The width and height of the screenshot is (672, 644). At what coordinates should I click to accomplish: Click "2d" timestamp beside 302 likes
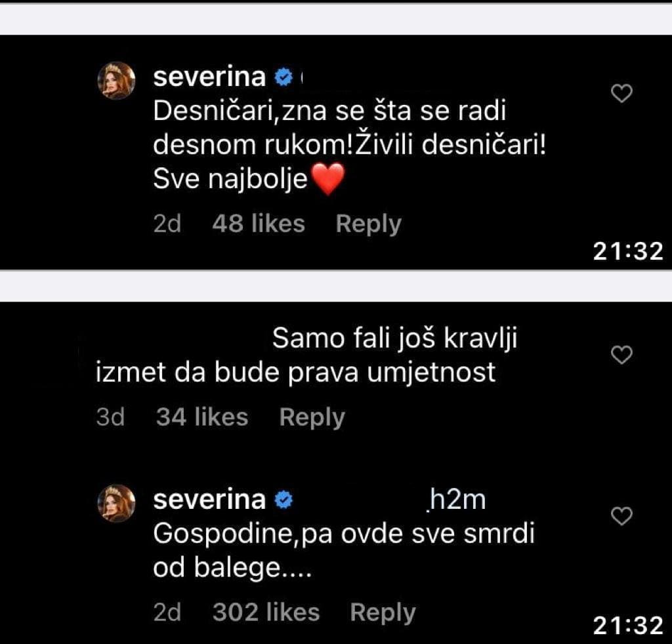(x=167, y=613)
